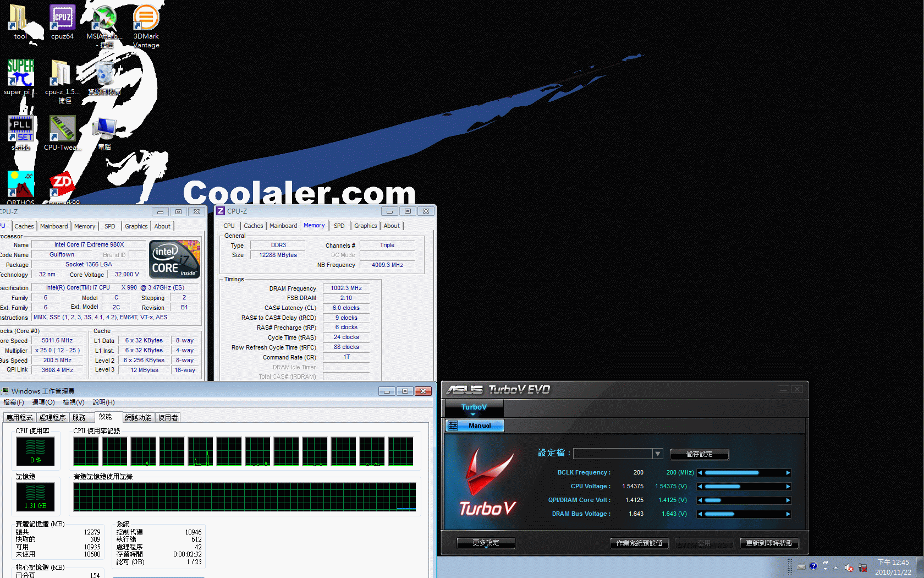Image resolution: width=924 pixels, height=578 pixels.
Task: Open 說明(H) menu in Task Manager
Action: (104, 402)
